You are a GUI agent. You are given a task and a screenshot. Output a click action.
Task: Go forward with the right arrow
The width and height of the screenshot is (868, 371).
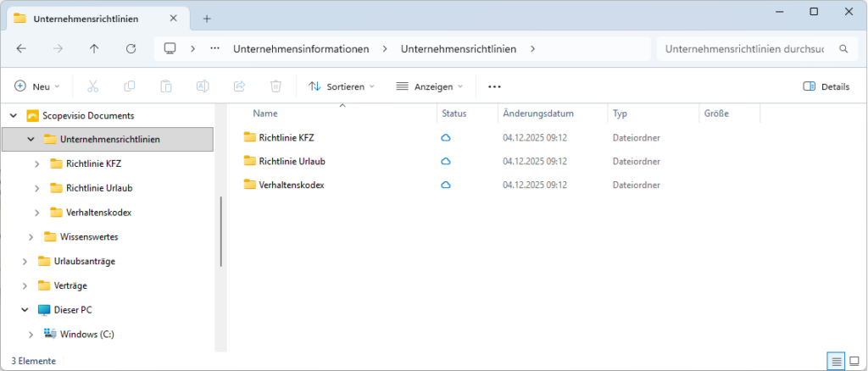58,48
